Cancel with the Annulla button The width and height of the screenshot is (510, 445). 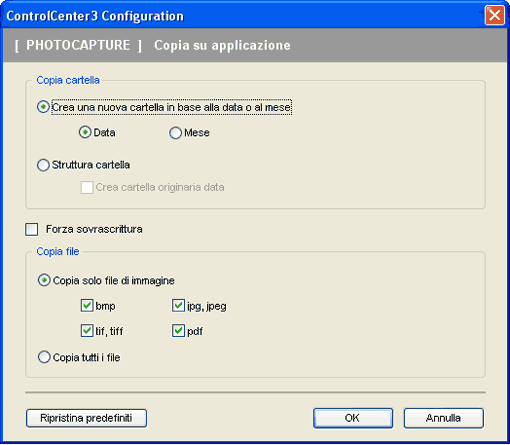(x=443, y=418)
